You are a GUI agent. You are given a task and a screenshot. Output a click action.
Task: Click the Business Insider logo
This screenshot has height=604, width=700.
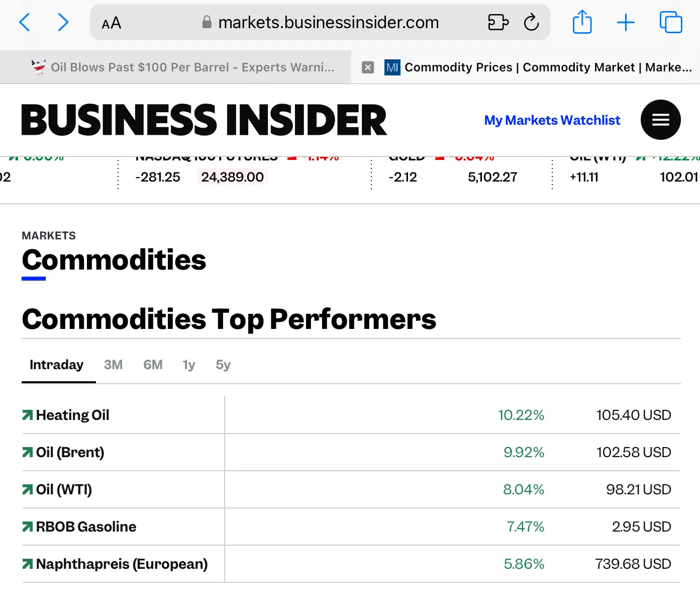pyautogui.click(x=204, y=120)
